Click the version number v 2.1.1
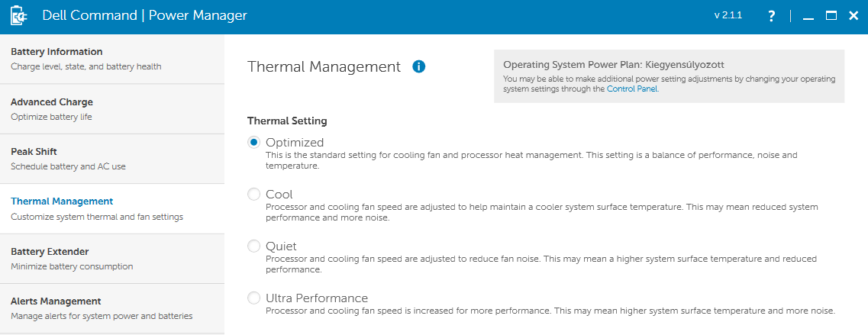 pyautogui.click(x=730, y=16)
